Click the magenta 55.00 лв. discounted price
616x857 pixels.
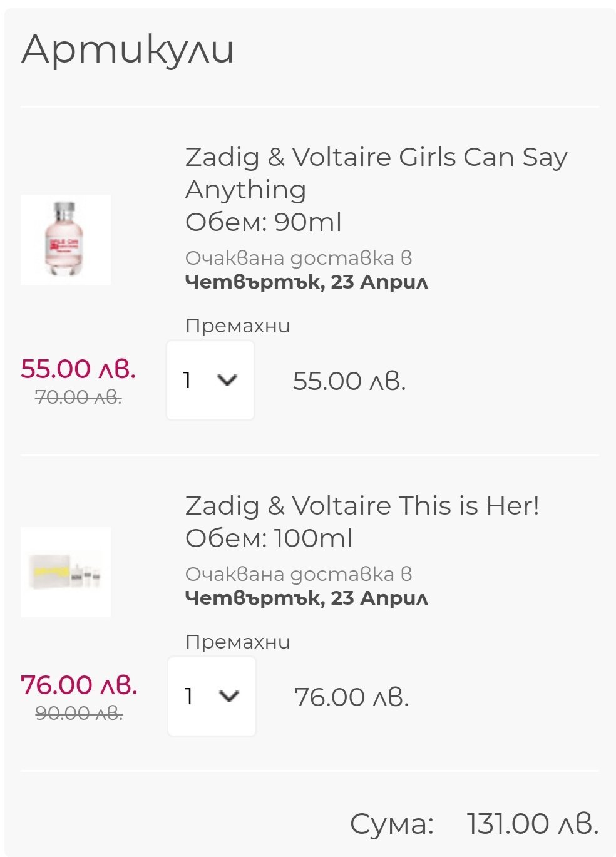tap(78, 368)
